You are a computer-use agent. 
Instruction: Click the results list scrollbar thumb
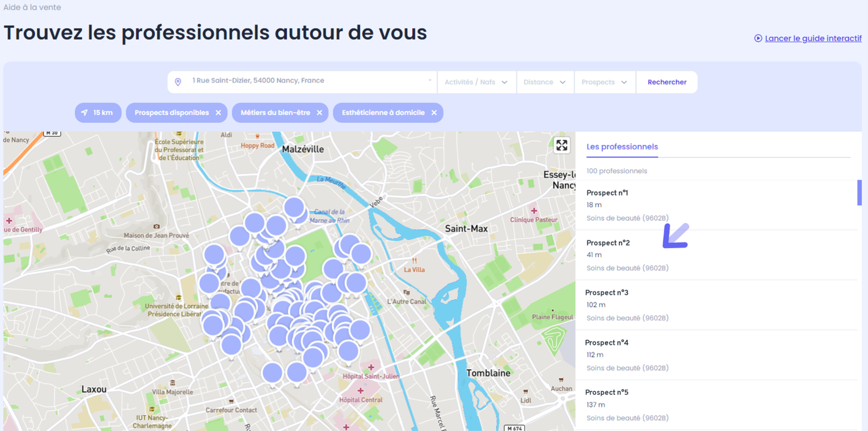click(x=859, y=192)
